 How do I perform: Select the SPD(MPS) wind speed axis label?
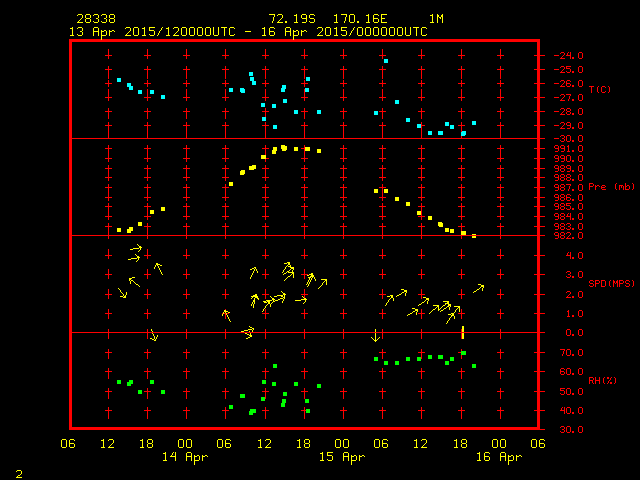point(611,284)
